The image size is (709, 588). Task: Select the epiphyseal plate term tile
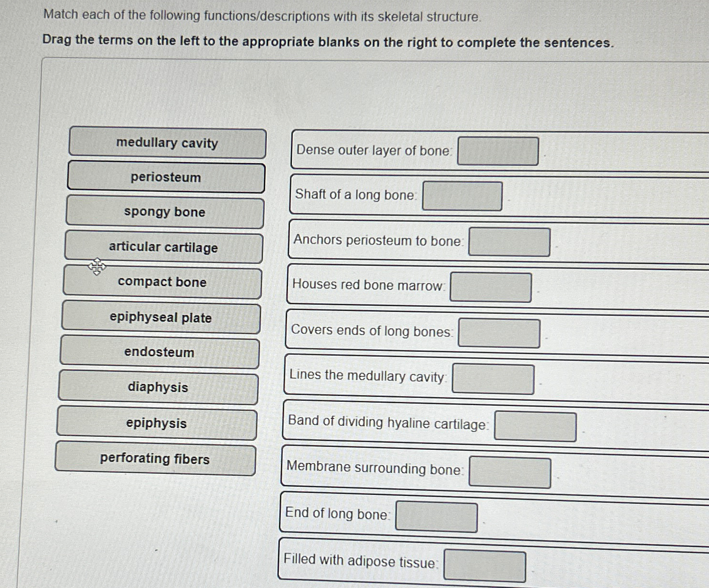[161, 318]
